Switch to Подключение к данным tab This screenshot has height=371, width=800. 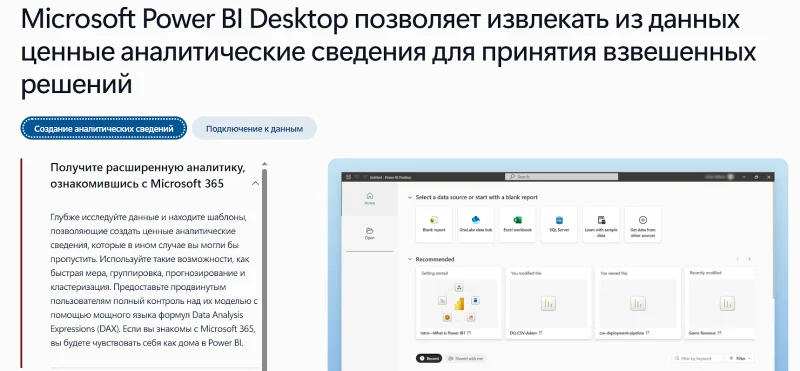tap(254, 129)
